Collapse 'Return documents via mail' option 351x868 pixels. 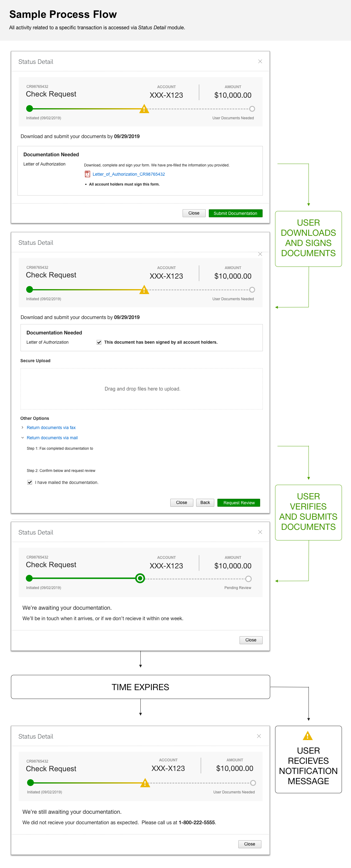coord(52,438)
